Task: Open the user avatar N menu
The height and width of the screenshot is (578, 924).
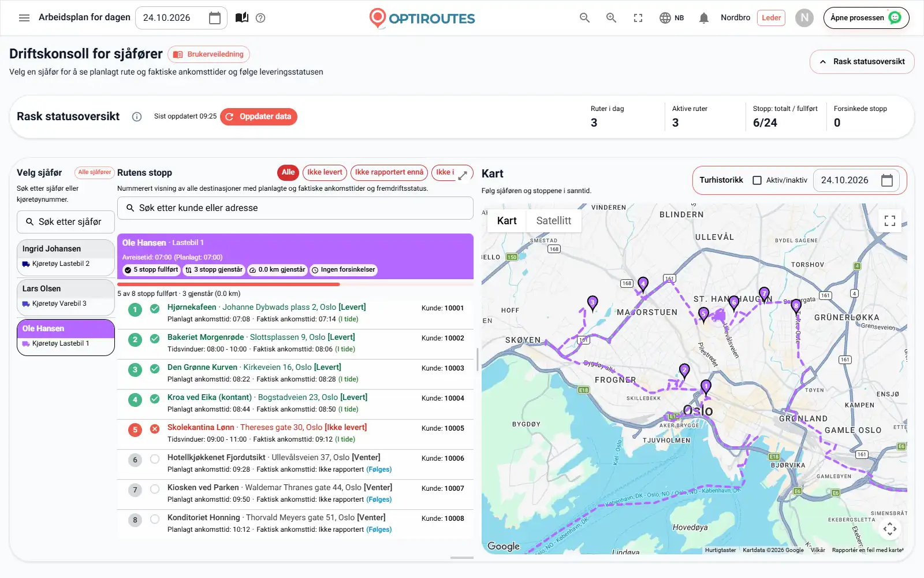Action: coord(804,18)
